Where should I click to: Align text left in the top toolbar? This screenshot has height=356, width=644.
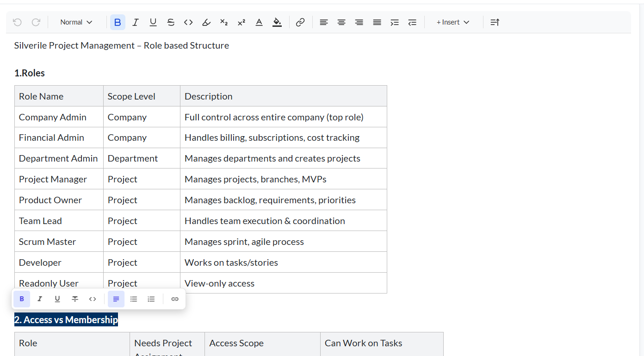324,22
